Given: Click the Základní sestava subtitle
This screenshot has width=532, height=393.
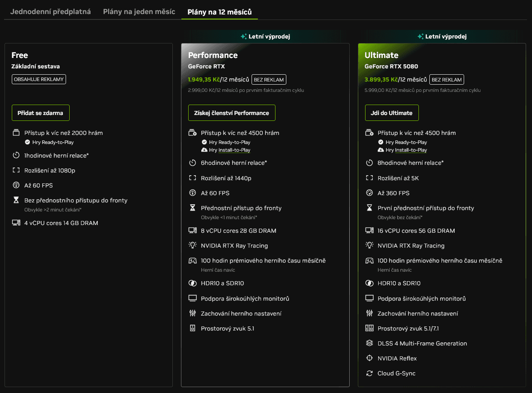Looking at the screenshot, I should coord(35,66).
